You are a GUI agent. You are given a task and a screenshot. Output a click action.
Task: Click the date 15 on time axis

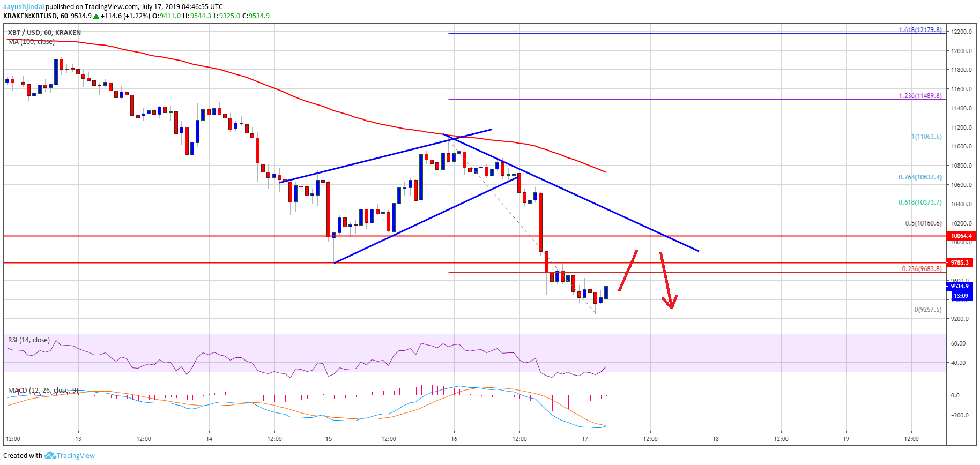click(329, 439)
